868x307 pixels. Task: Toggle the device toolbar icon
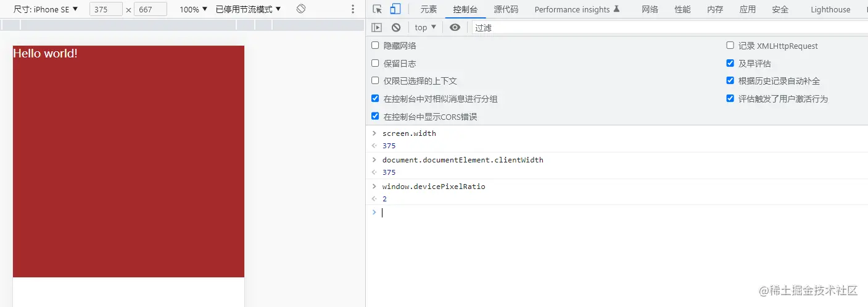click(395, 9)
